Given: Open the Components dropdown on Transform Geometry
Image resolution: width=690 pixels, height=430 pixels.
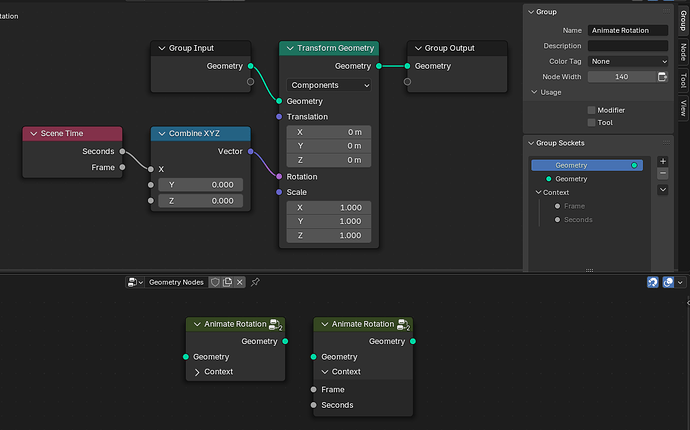Looking at the screenshot, I should point(329,85).
